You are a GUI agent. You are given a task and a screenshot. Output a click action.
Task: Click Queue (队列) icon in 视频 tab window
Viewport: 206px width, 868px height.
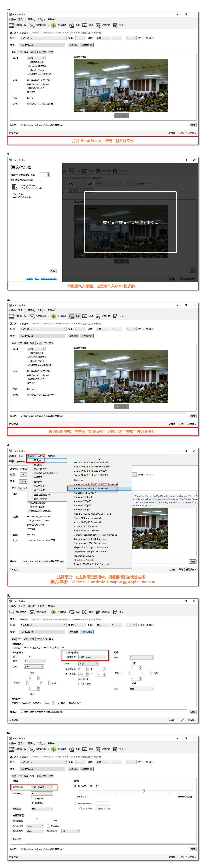pos(72,749)
